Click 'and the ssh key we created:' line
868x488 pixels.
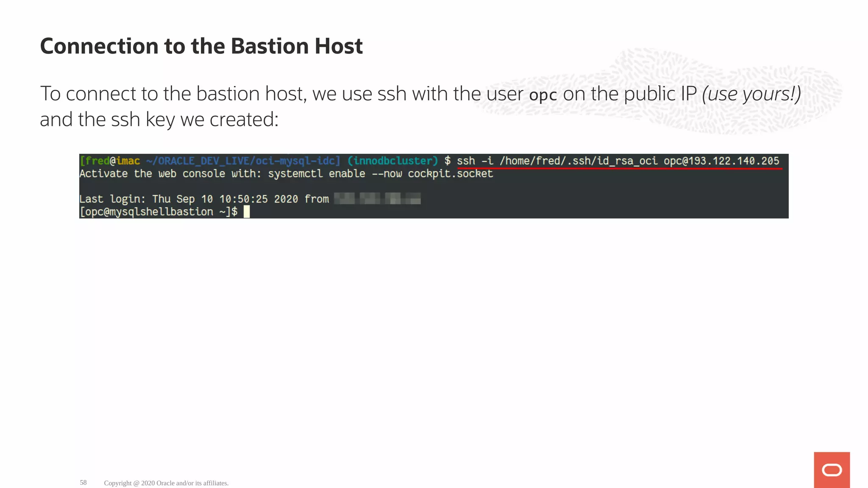tap(159, 120)
